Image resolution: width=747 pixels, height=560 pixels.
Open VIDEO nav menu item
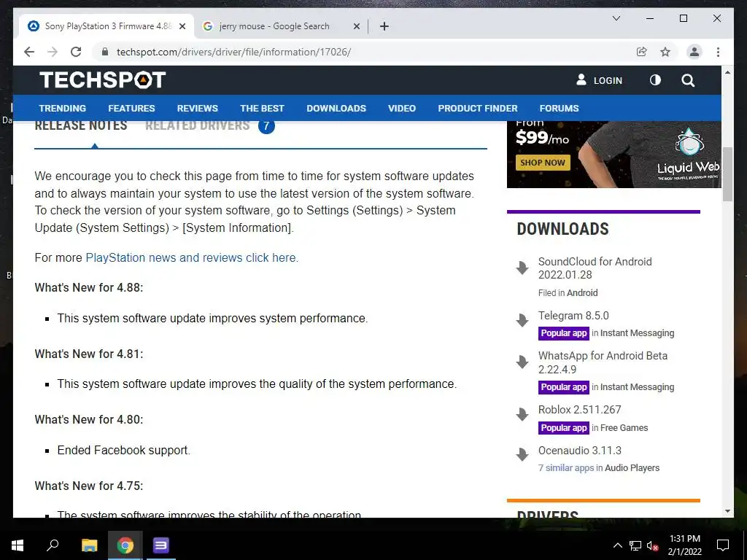(402, 108)
